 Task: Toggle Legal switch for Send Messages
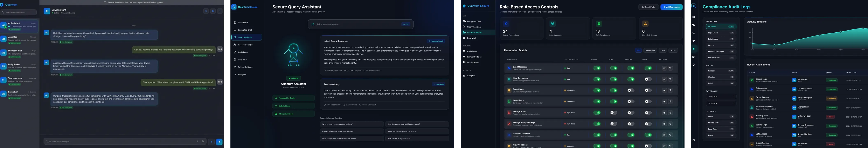coord(614,68)
